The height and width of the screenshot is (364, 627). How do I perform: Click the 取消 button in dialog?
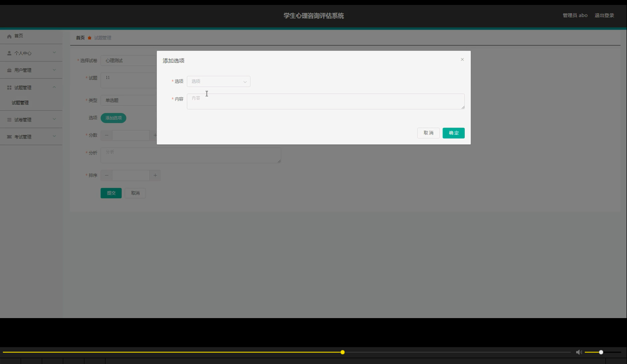[x=428, y=133]
